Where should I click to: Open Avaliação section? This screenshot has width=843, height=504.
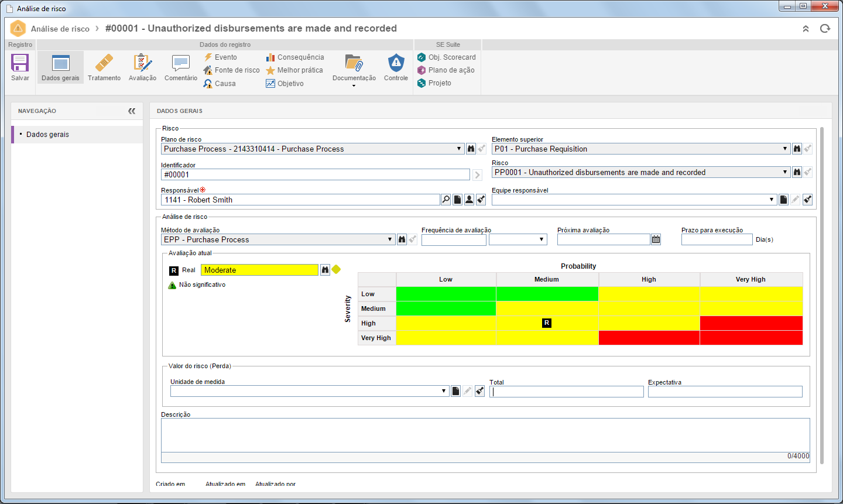click(142, 67)
